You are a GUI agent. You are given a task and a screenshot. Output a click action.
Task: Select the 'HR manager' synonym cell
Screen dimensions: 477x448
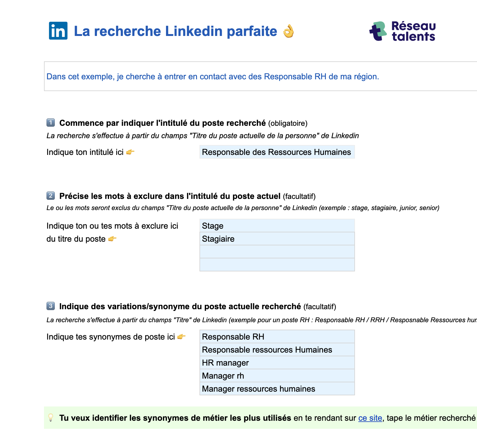[277, 363]
